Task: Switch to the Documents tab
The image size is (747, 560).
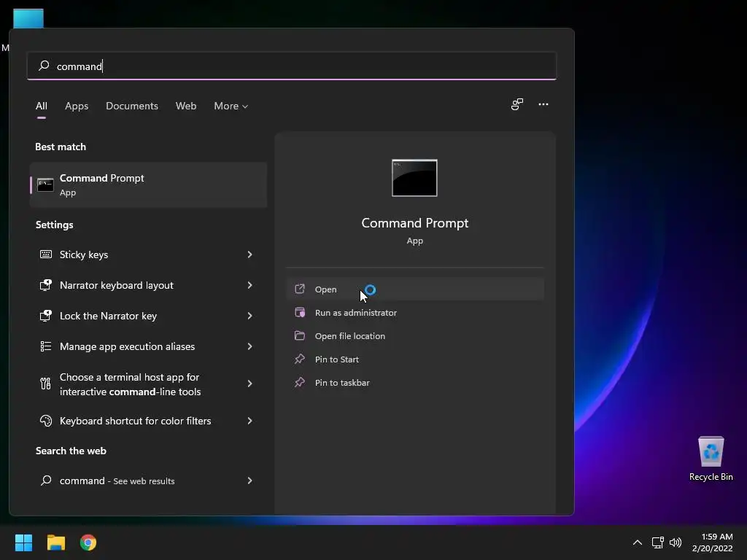Action: (132, 106)
